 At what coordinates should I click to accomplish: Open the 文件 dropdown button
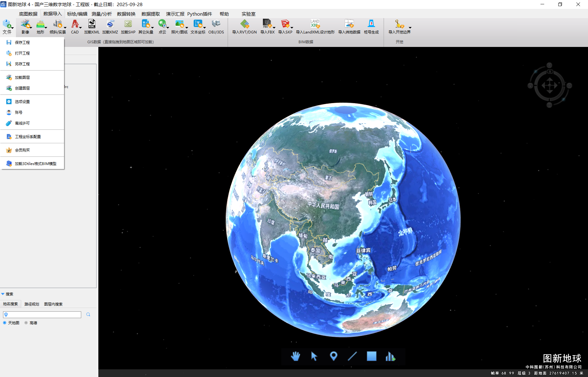[7, 27]
